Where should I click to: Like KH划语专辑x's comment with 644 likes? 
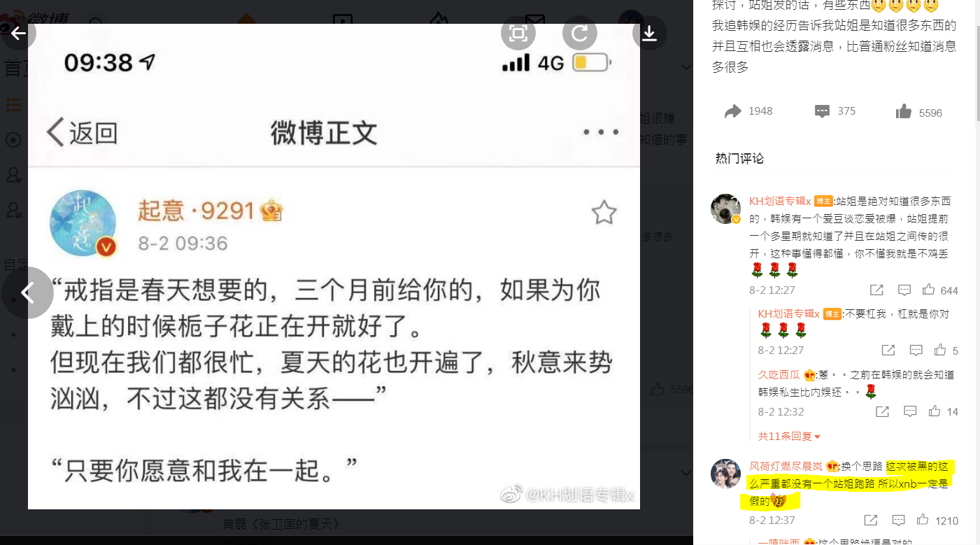pyautogui.click(x=929, y=290)
